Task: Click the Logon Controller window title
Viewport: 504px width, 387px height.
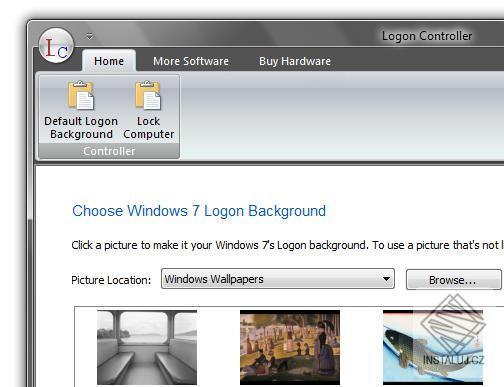Action: (427, 36)
